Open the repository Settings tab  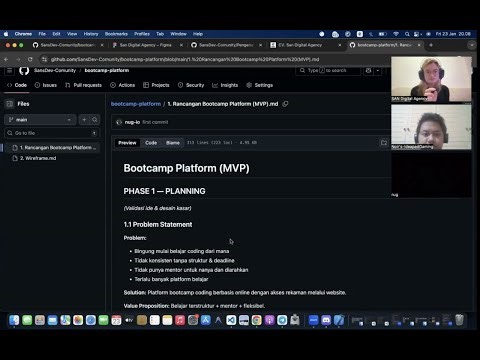tap(260, 85)
